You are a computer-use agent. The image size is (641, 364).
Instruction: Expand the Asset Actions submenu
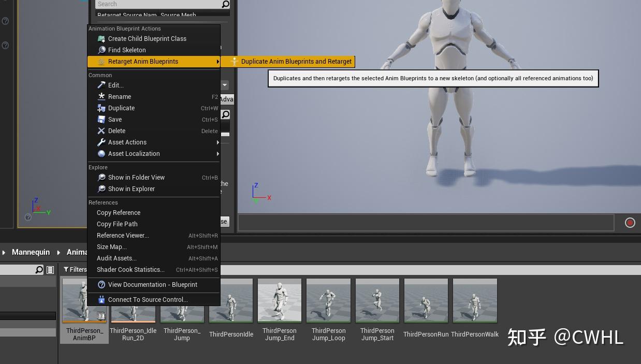point(127,142)
